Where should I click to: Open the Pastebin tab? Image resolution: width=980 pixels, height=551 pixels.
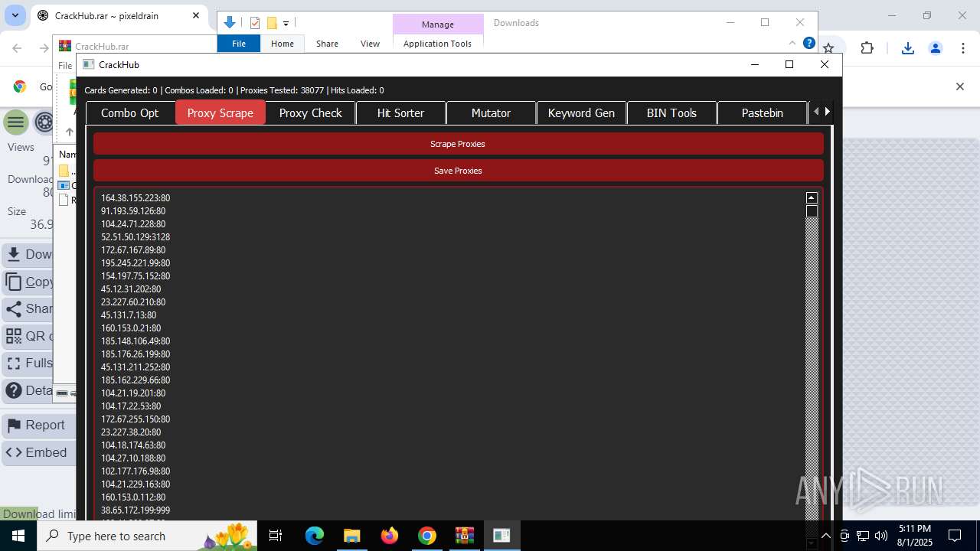pyautogui.click(x=762, y=112)
